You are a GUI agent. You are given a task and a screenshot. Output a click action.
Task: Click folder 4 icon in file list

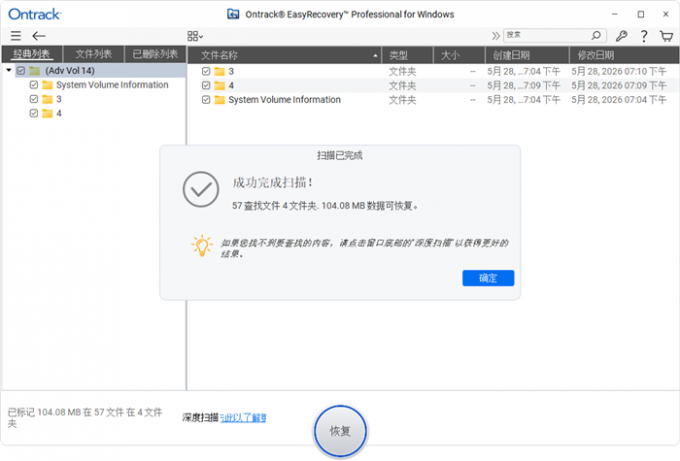[220, 85]
